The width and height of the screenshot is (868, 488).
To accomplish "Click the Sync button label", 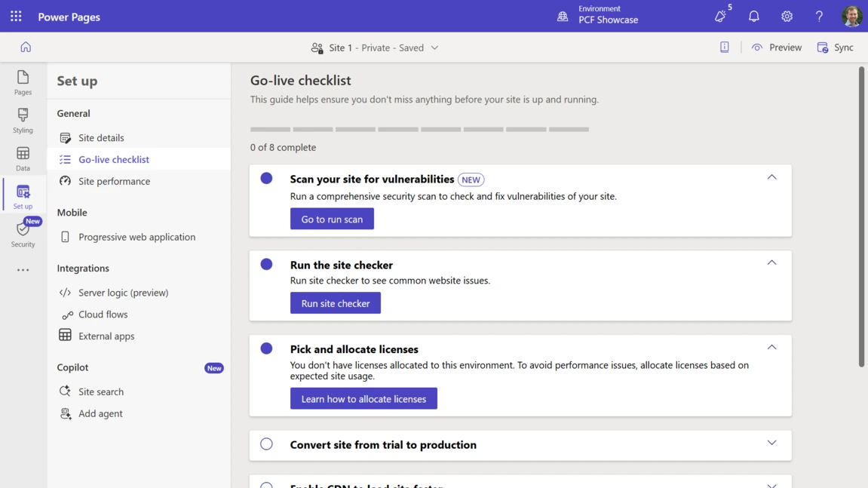I will (844, 47).
